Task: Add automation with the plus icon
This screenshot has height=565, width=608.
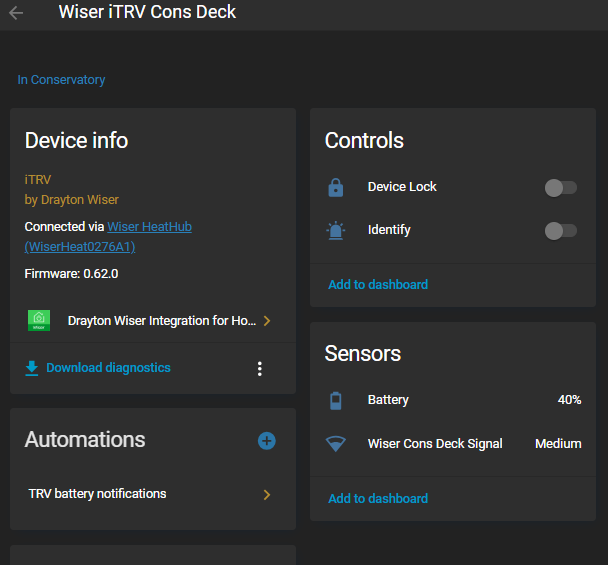Action: point(267,440)
